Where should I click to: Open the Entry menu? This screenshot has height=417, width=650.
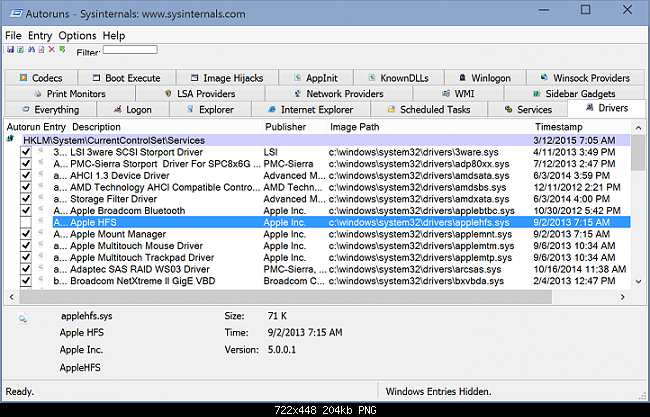click(40, 36)
